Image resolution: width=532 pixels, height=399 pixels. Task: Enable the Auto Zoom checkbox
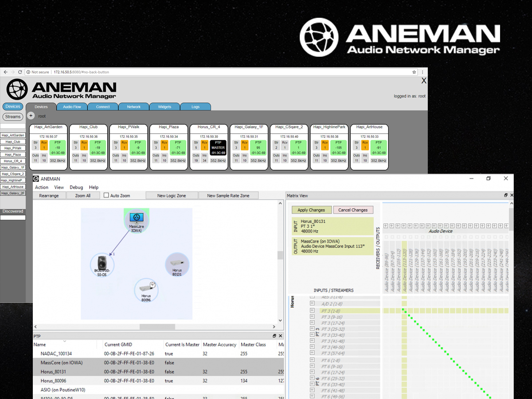coord(106,195)
